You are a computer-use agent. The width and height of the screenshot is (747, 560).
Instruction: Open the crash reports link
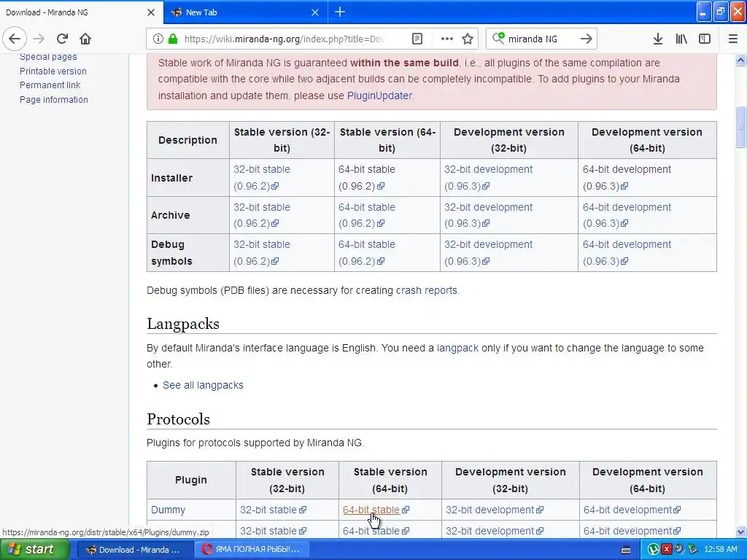coord(426,290)
